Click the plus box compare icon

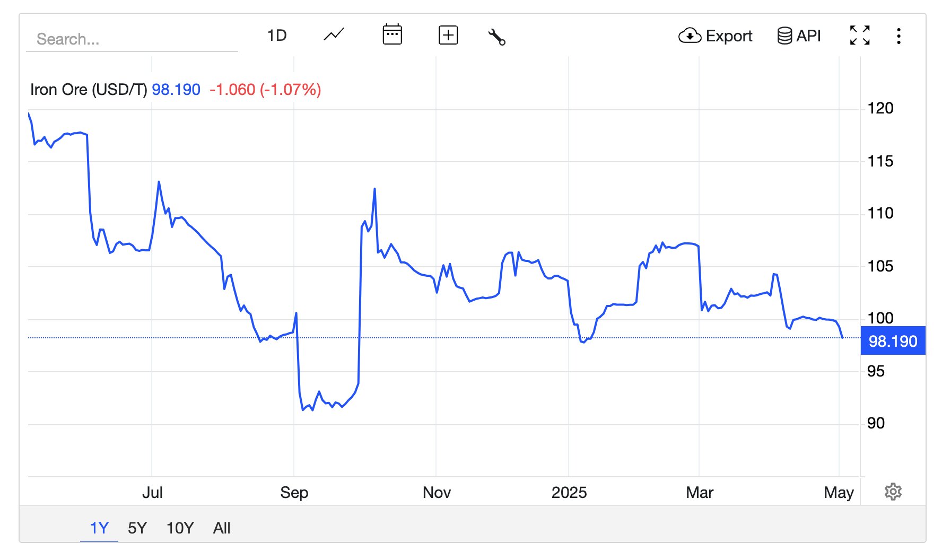[x=448, y=36]
